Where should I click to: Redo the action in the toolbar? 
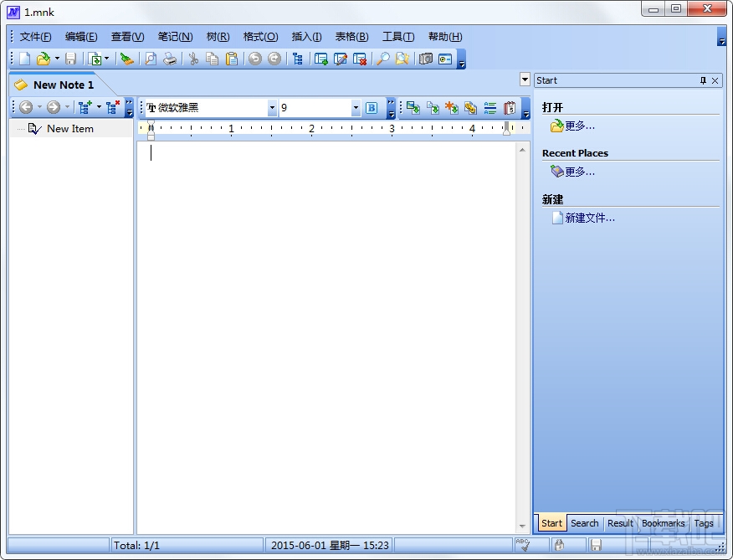click(x=274, y=59)
